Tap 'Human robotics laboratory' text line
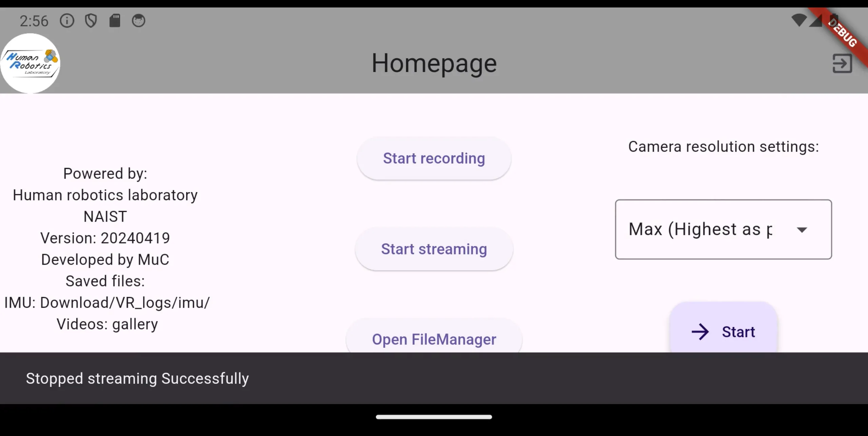This screenshot has width=868, height=436. coord(105,195)
